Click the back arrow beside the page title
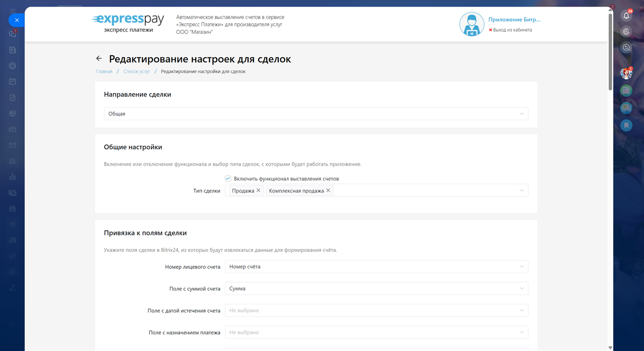Image resolution: width=644 pixels, height=351 pixels. point(99,59)
